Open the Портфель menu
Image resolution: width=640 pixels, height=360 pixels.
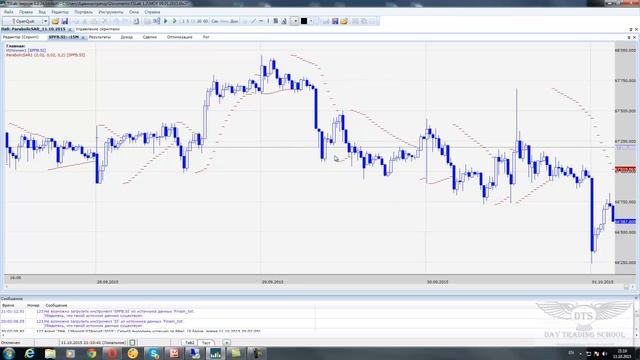(x=83, y=12)
